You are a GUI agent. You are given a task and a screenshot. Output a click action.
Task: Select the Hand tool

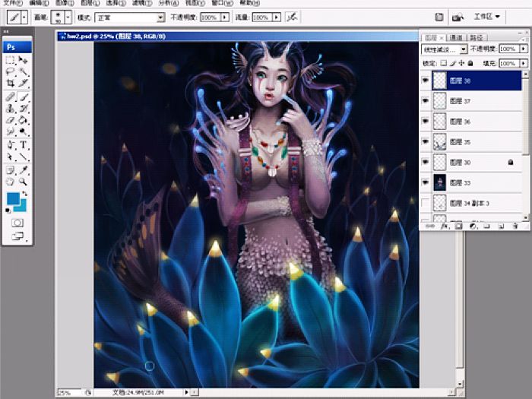point(10,182)
